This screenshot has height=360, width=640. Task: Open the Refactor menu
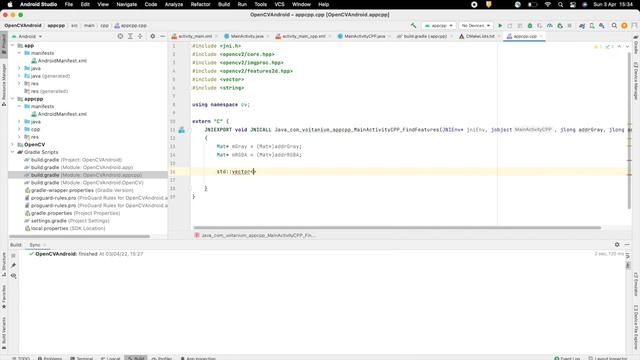200,4
